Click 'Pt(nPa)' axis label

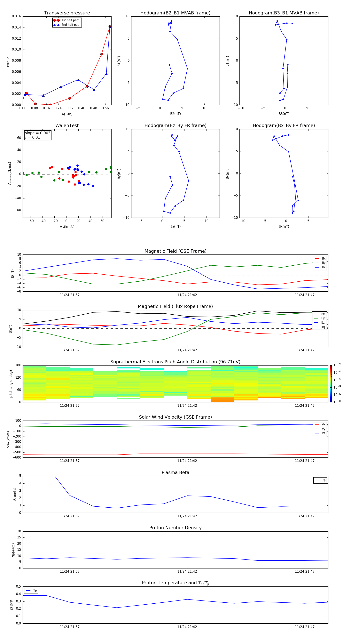(x=8, y=61)
